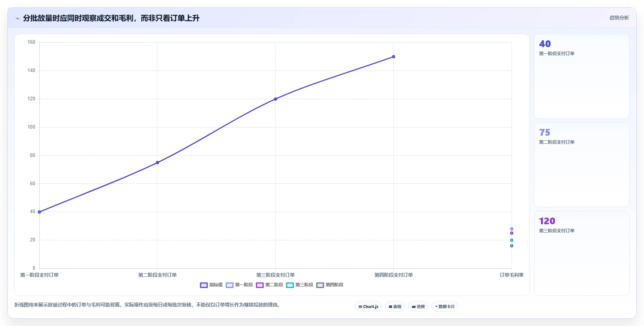Screen dimensions: 644x326
Task: Click the light blue 第一阶段 margin point
Action: coord(512,229)
